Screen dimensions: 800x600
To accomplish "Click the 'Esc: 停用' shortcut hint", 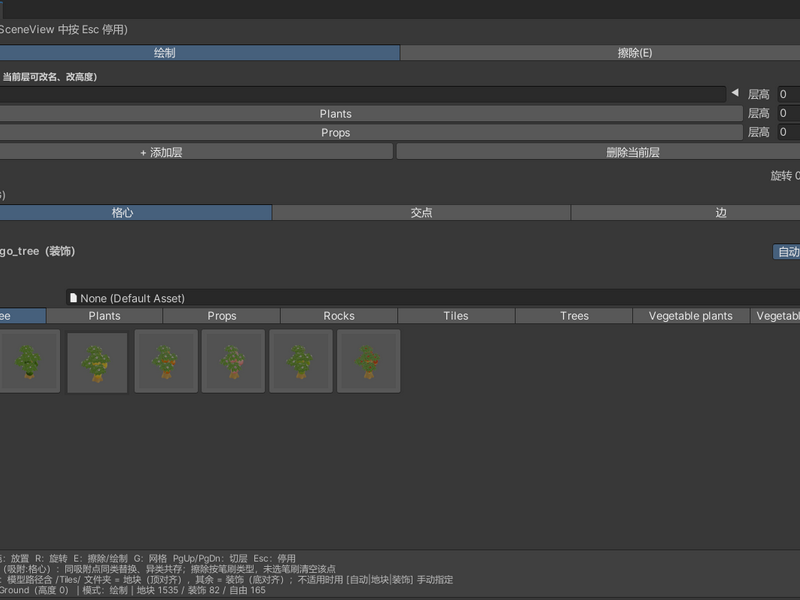I will [274, 559].
